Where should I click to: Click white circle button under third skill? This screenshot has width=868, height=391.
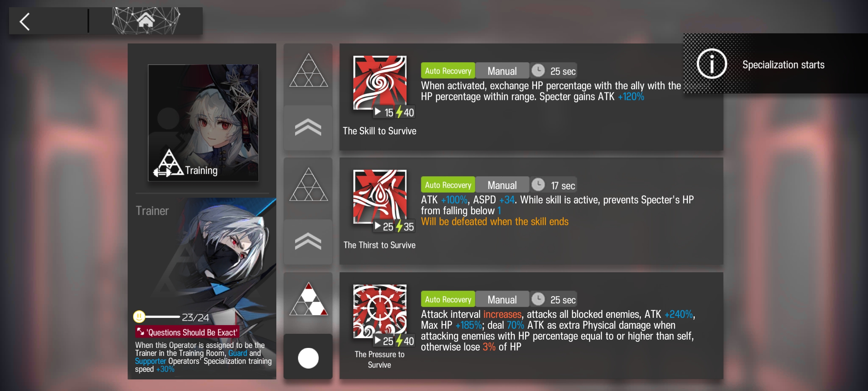308,358
